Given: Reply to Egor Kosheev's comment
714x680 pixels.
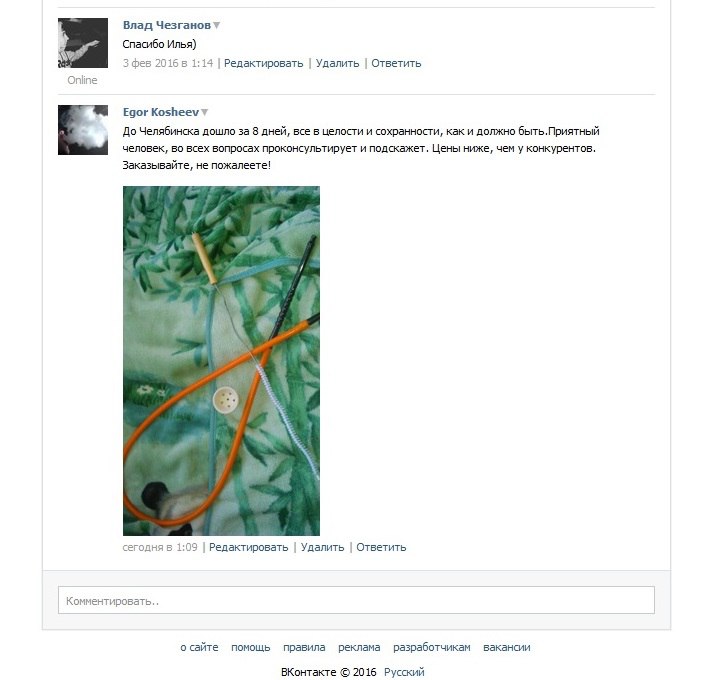Looking at the screenshot, I should [381, 547].
